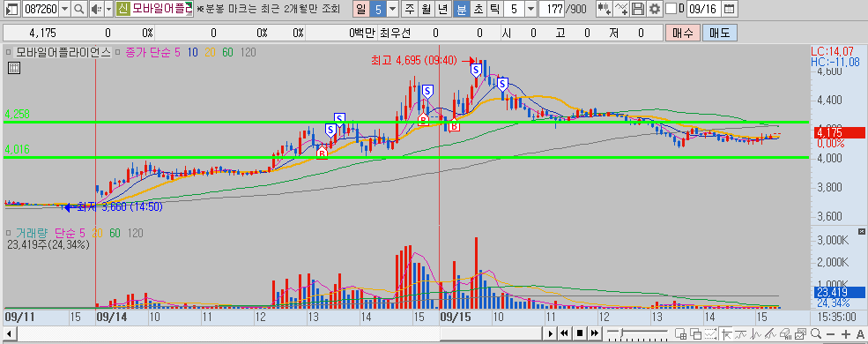This screenshot has width=868, height=344.
Task: Click the overlapping windows icon
Action: (x=696, y=333)
